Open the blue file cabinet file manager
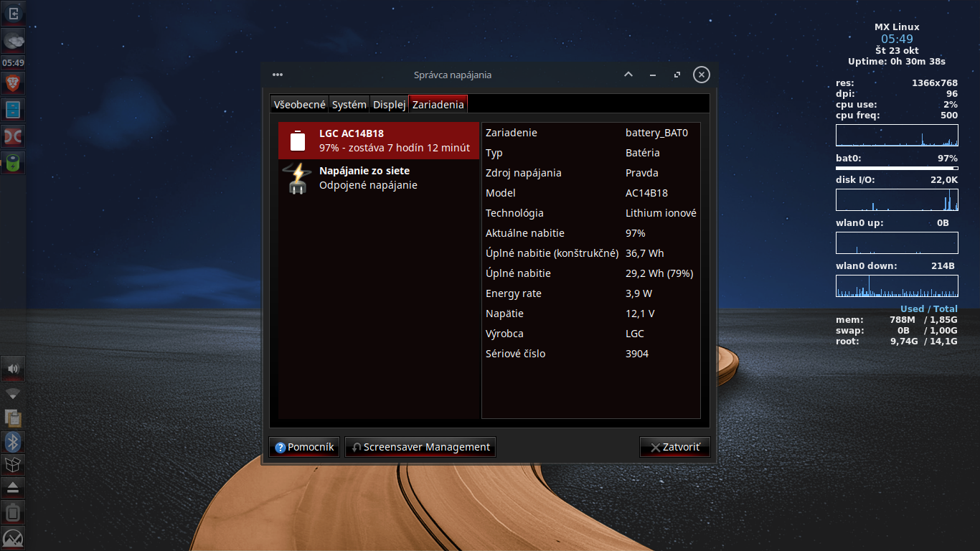Image resolution: width=980 pixels, height=551 pixels. (13, 110)
